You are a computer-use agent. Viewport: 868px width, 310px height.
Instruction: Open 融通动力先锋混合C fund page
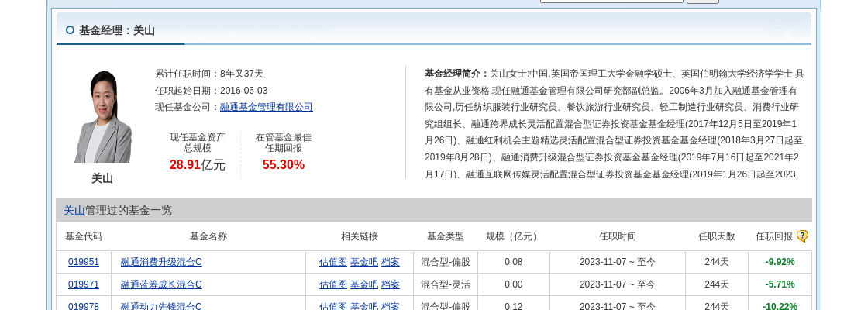(x=161, y=306)
